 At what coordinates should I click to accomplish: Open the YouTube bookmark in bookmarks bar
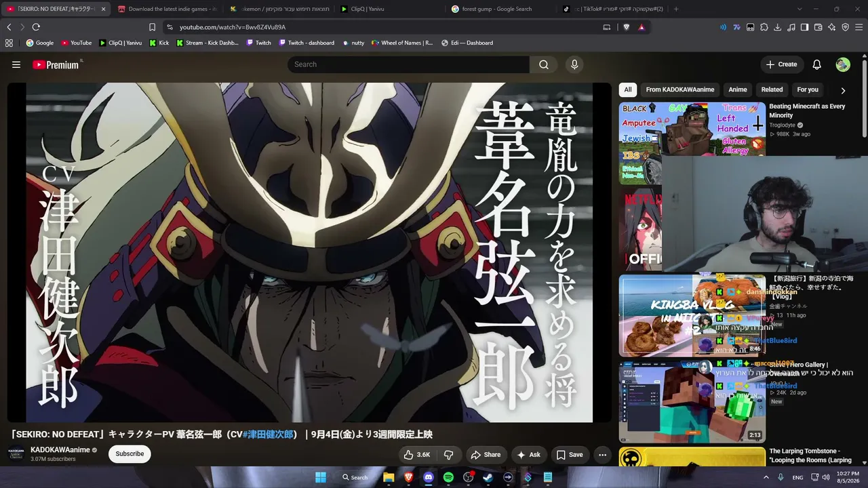(x=76, y=43)
